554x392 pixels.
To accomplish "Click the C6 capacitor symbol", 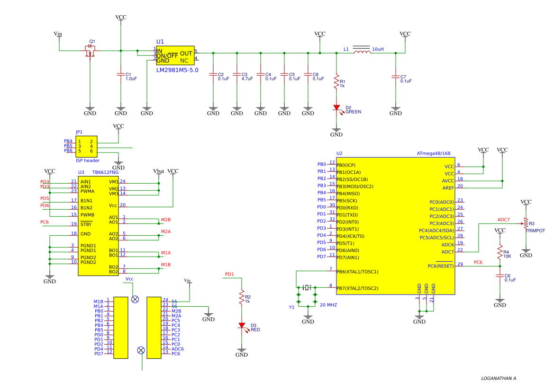I will 500,276.
